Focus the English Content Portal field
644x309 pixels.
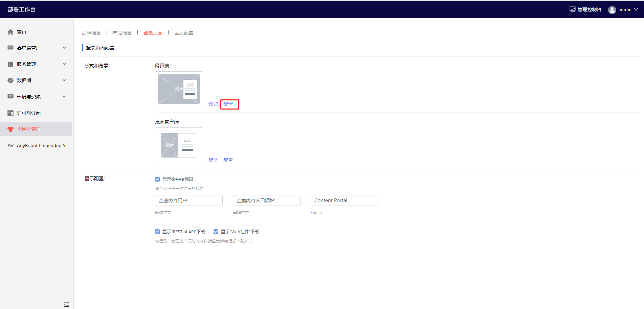click(345, 200)
